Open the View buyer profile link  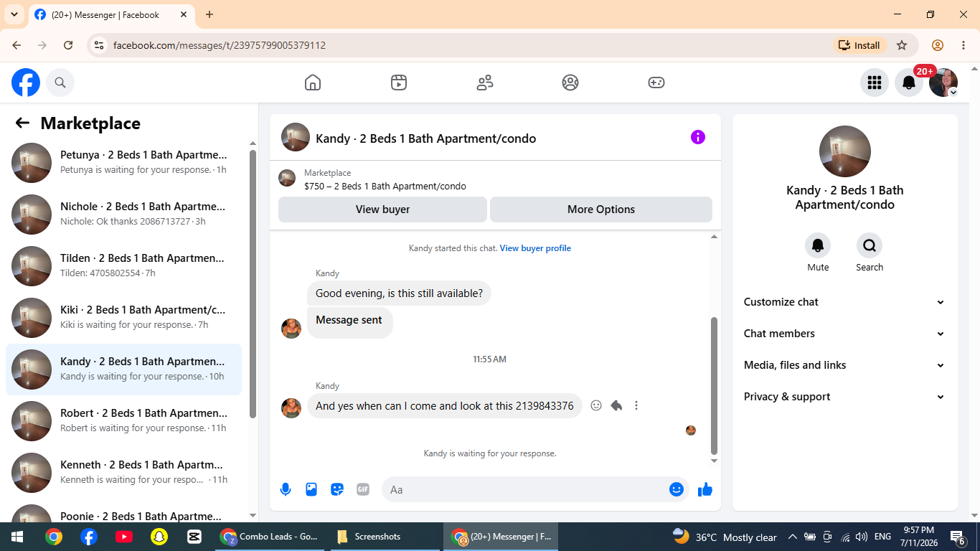point(535,248)
